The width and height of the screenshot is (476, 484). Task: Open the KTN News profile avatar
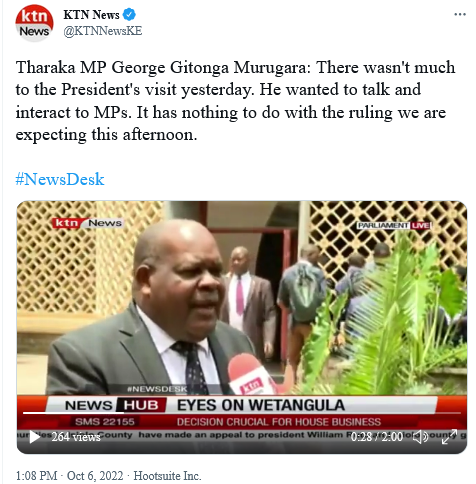34,23
